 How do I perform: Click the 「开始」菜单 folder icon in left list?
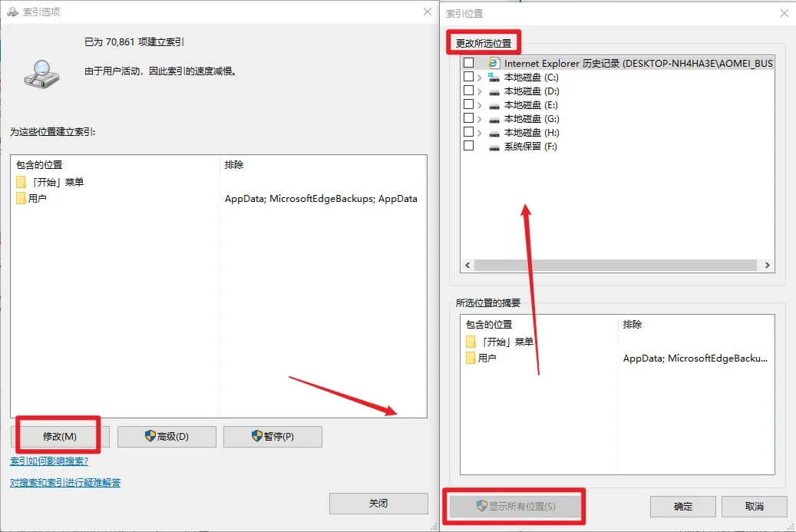pos(21,182)
